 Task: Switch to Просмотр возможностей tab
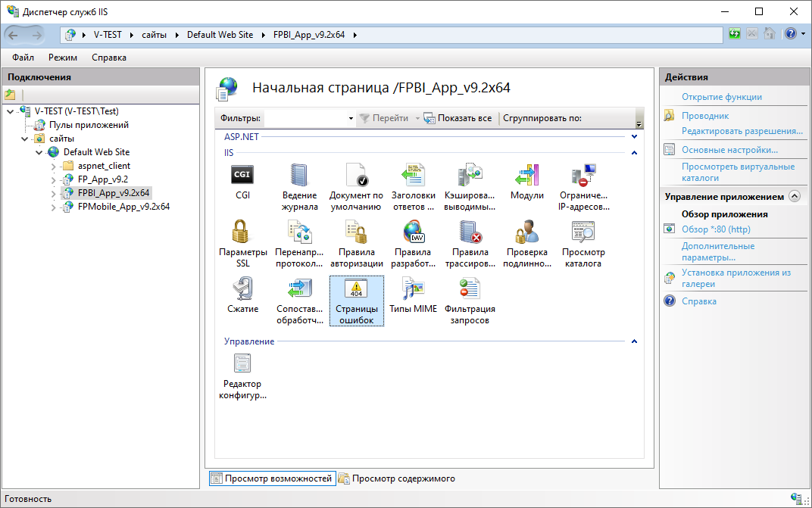click(x=273, y=478)
